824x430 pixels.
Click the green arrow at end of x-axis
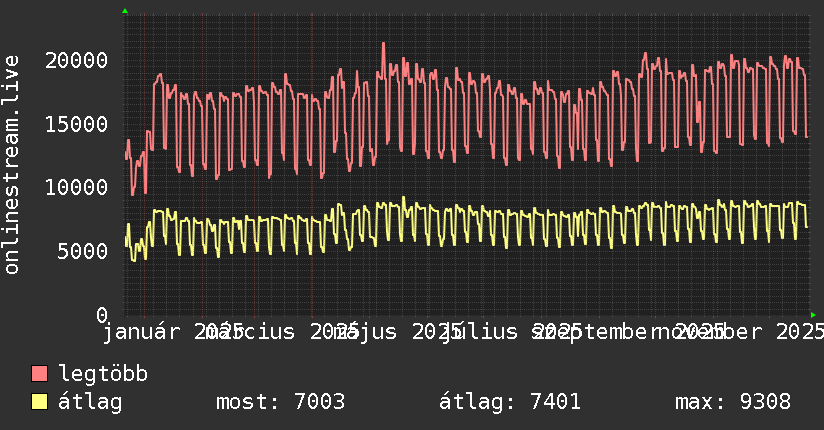pyautogui.click(x=813, y=315)
